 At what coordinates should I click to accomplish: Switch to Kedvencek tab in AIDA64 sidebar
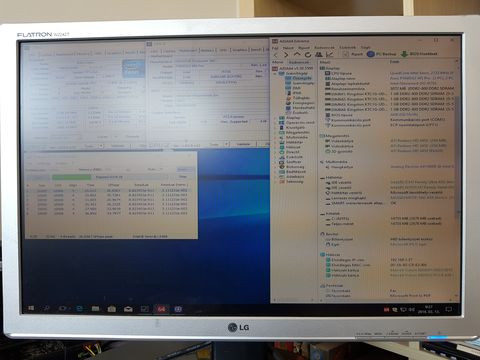pos(299,62)
